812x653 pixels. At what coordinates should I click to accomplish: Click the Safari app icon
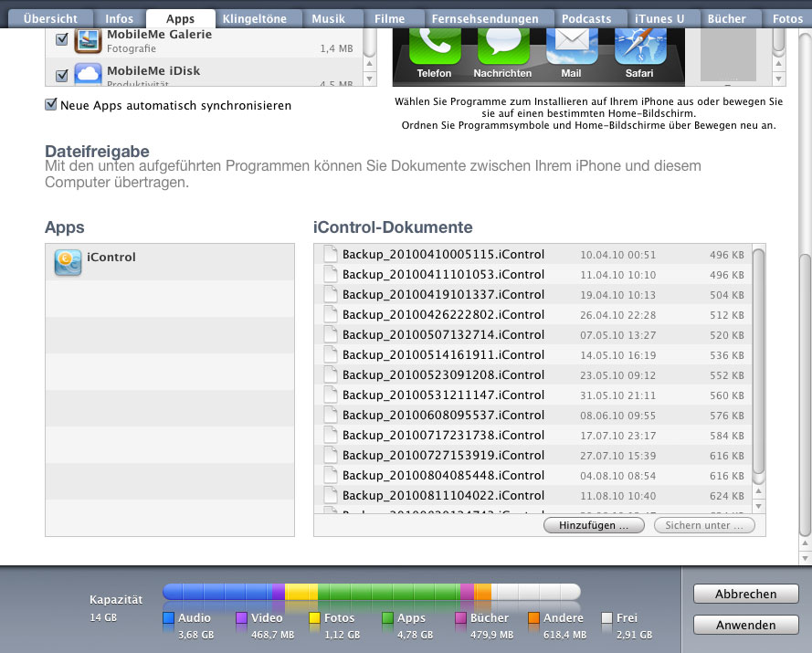[640, 46]
